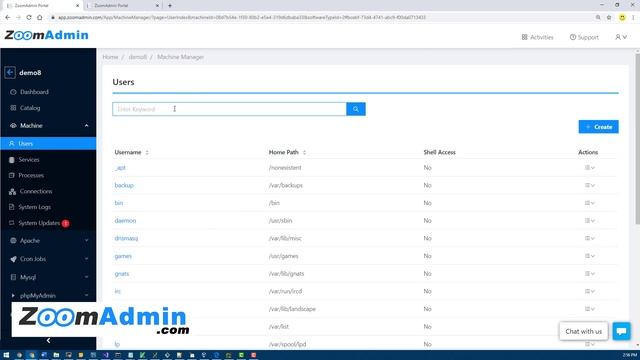Click the Home breadcrumb link
This screenshot has width=640, height=360.
click(x=110, y=57)
